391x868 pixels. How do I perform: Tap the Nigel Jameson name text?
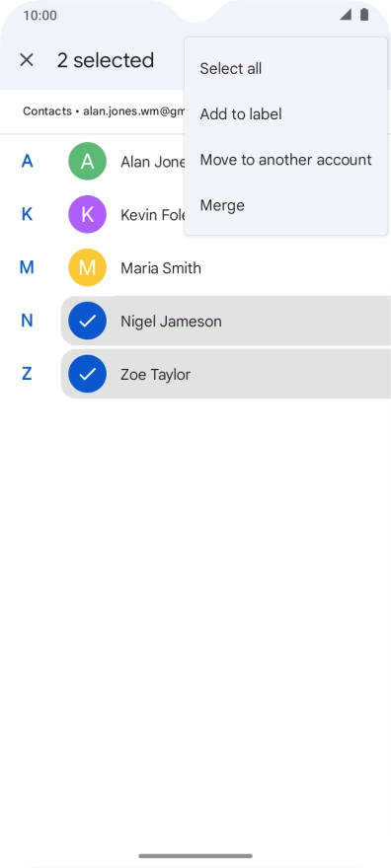(171, 322)
